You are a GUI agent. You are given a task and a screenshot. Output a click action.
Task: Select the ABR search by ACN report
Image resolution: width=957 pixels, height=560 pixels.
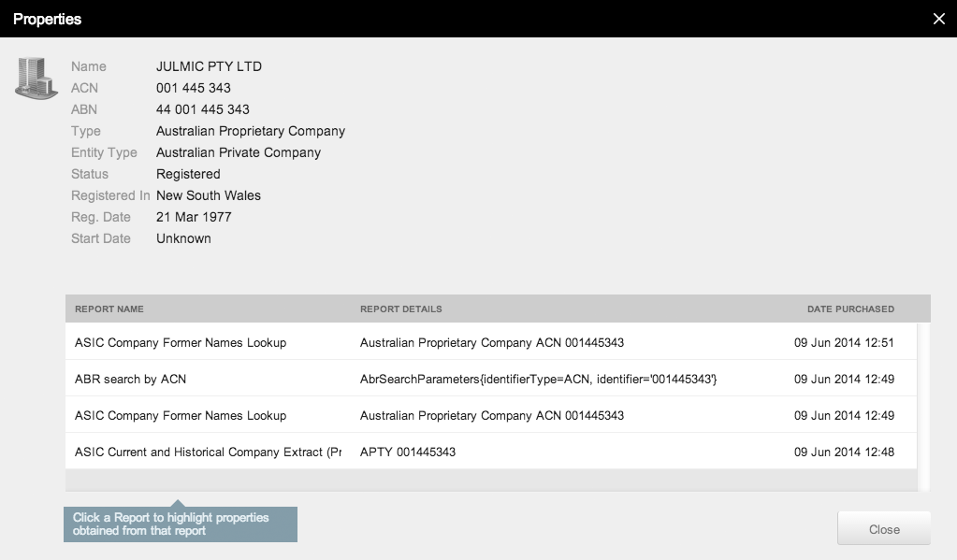click(491, 379)
